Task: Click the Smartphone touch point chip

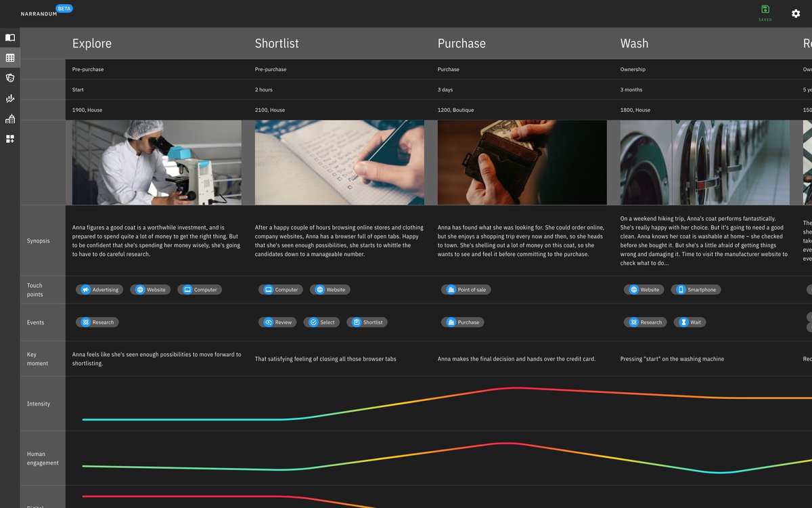Action: point(696,289)
